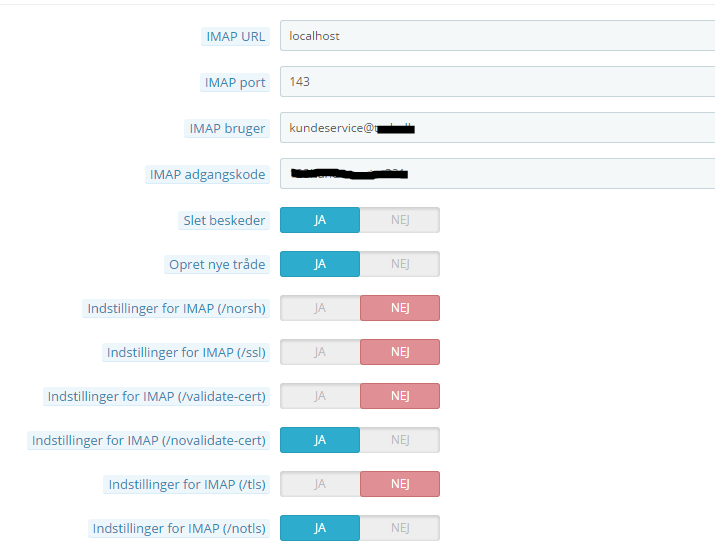Select NEJ for IMAP /tls option
The width and height of the screenshot is (715, 551).
[x=400, y=484]
